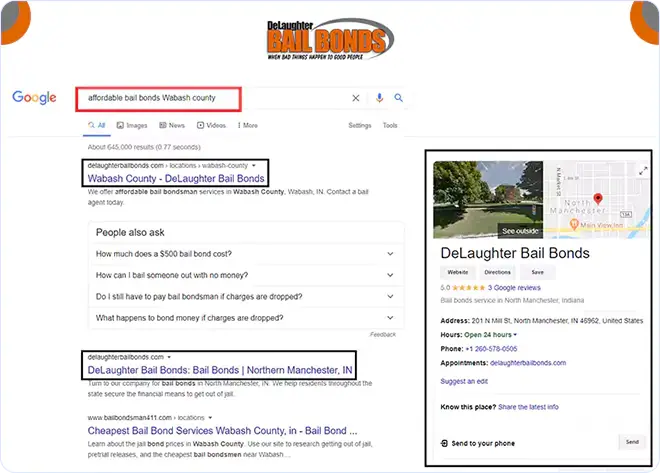
Task: Switch to the Images tab
Action: click(132, 126)
